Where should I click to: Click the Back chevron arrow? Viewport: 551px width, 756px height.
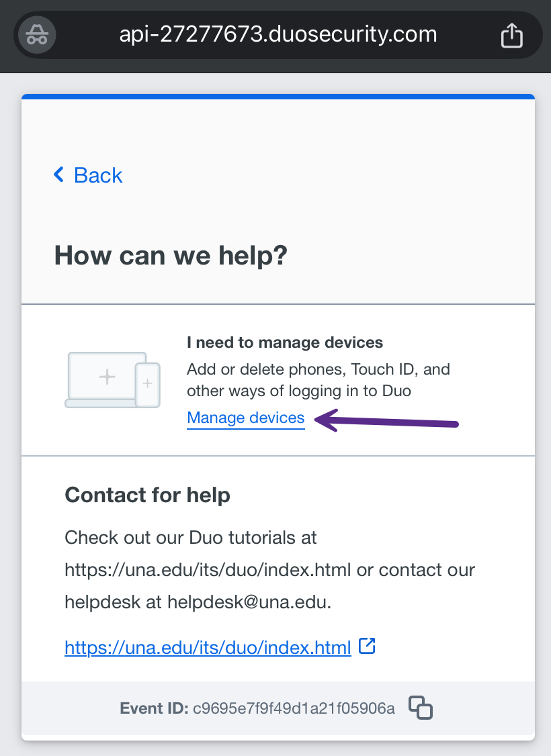tap(59, 175)
